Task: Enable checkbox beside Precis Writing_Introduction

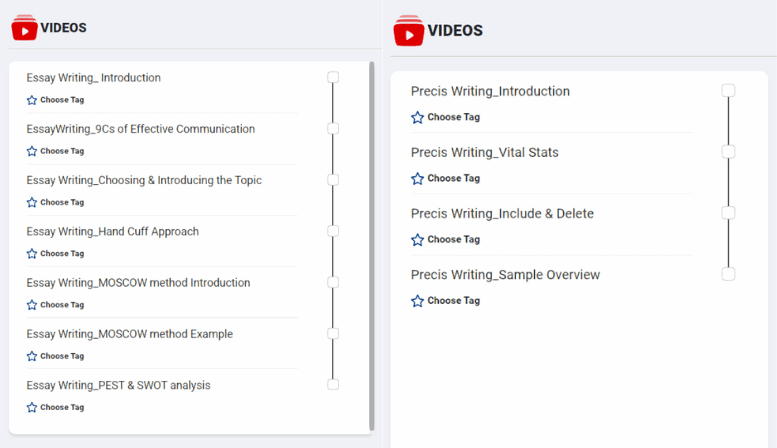Action: (729, 91)
